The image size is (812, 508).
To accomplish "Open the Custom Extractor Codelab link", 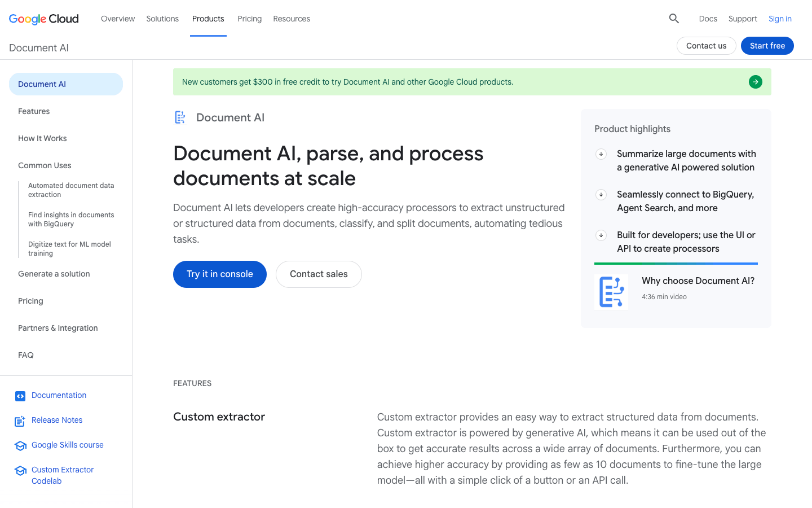I will 63,475.
